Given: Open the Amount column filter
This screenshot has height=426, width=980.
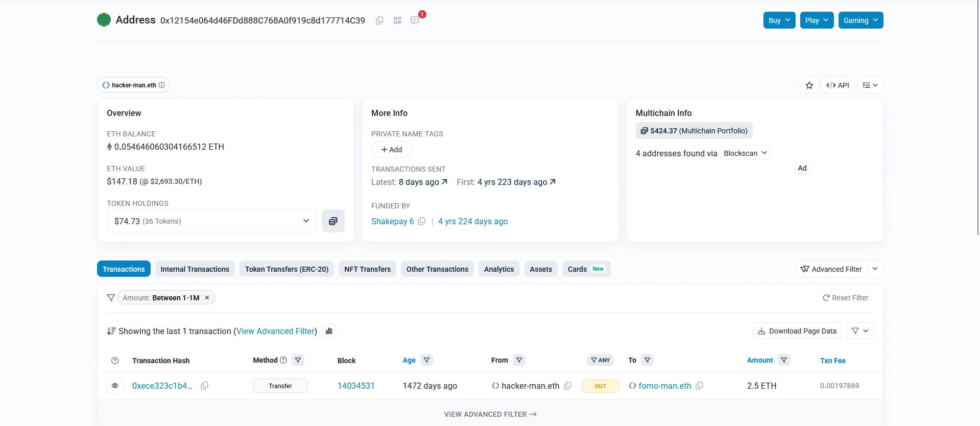Looking at the screenshot, I should [784, 360].
